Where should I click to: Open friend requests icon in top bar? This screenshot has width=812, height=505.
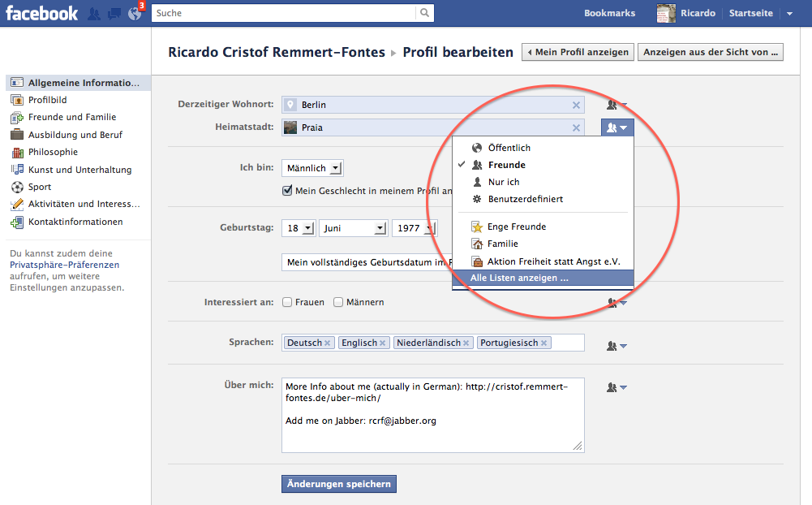coord(94,14)
